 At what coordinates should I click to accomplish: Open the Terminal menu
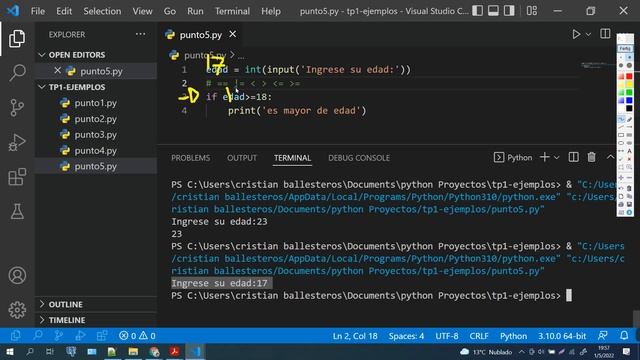click(232, 11)
